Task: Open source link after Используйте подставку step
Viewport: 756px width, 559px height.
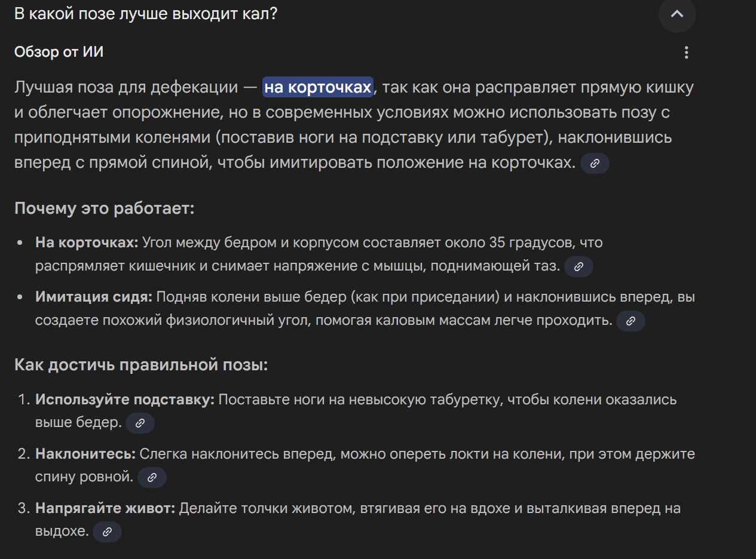Action: point(140,423)
